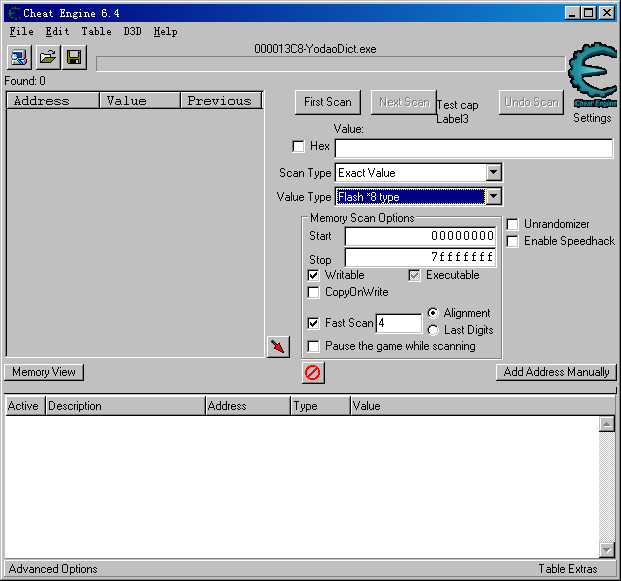Click the address list scrollbar down arrow
Image resolution: width=621 pixels, height=581 pixels.
pos(606,549)
